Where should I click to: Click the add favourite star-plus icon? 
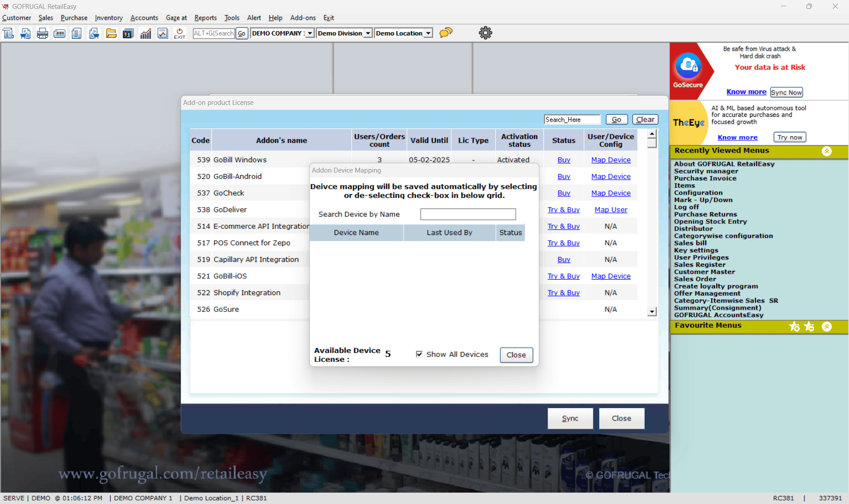pyautogui.click(x=795, y=327)
